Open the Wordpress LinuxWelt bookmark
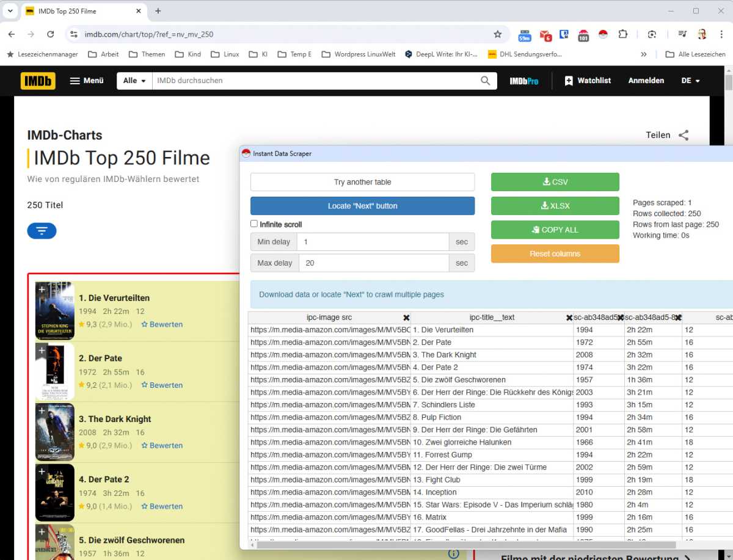733x560 pixels. point(359,54)
